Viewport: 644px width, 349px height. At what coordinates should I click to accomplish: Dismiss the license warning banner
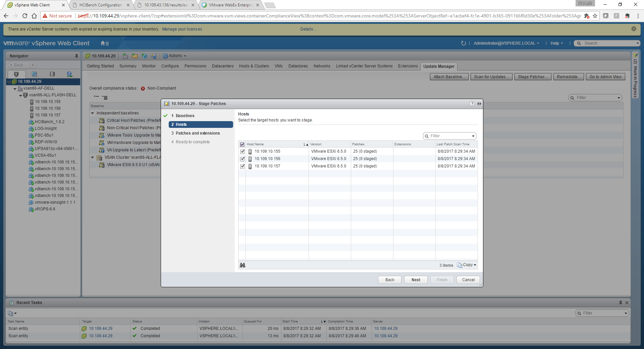pos(634,29)
